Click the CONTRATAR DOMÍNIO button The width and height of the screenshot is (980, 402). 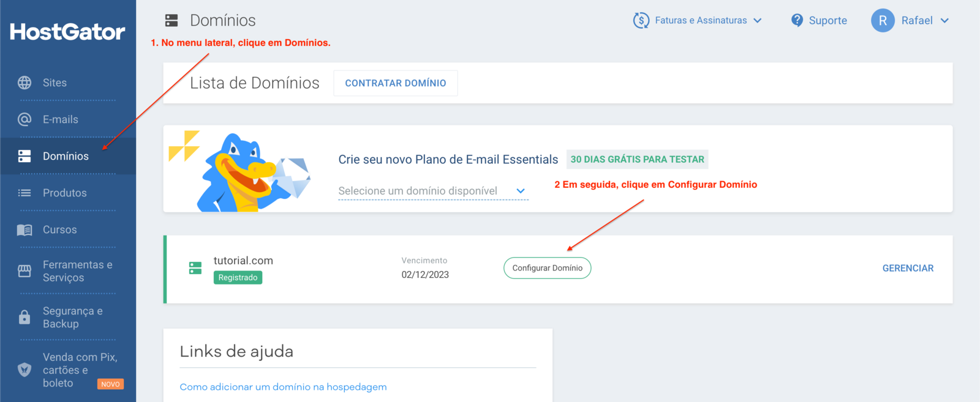(396, 83)
